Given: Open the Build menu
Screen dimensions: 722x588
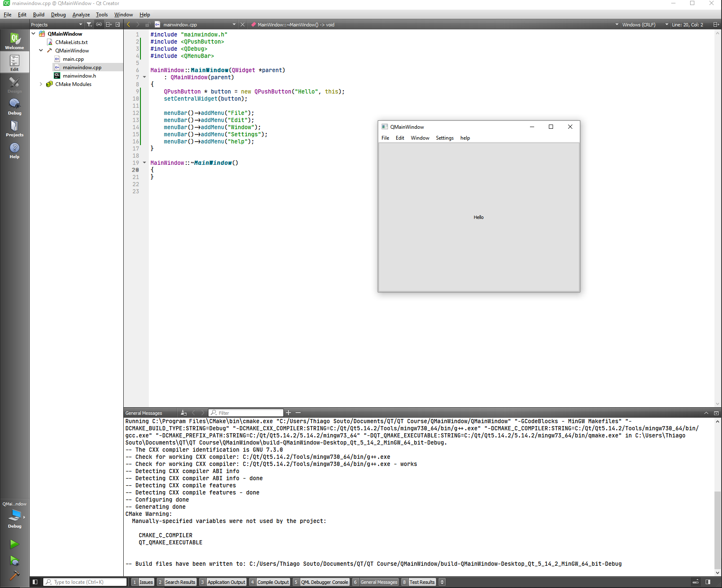Looking at the screenshot, I should tap(39, 15).
